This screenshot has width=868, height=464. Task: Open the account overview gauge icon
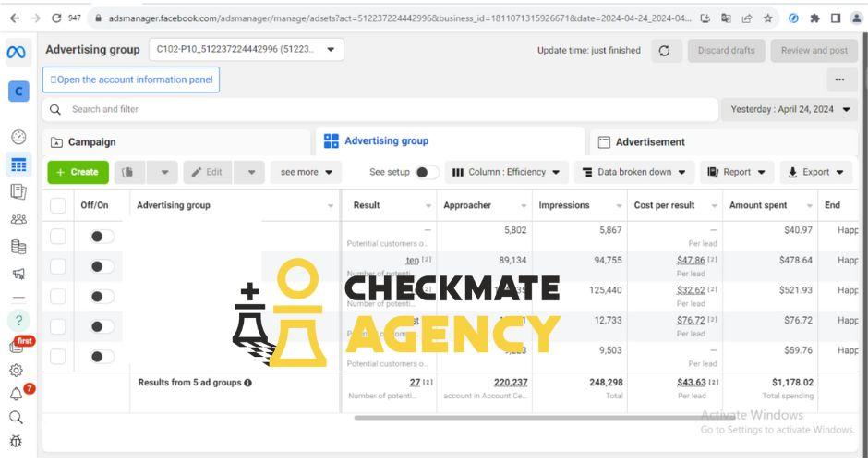(x=18, y=137)
